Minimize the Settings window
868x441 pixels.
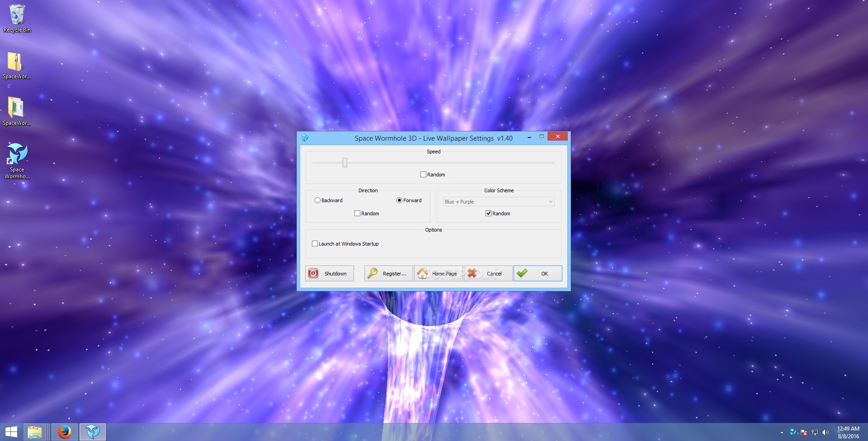point(529,137)
